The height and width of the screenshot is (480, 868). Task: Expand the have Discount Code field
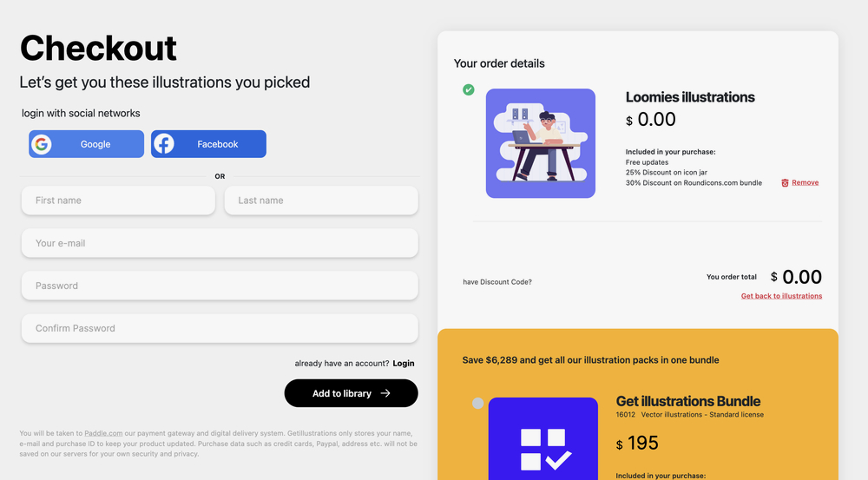pyautogui.click(x=497, y=282)
